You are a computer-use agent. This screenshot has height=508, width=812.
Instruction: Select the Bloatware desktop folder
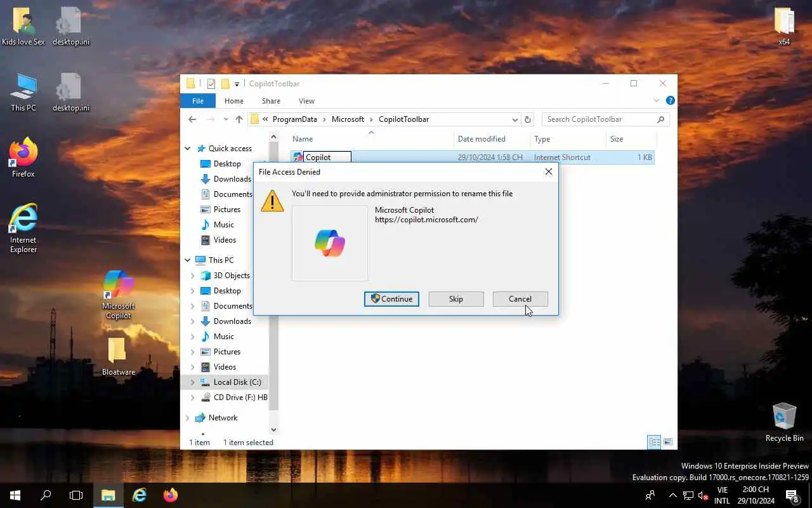tap(119, 356)
